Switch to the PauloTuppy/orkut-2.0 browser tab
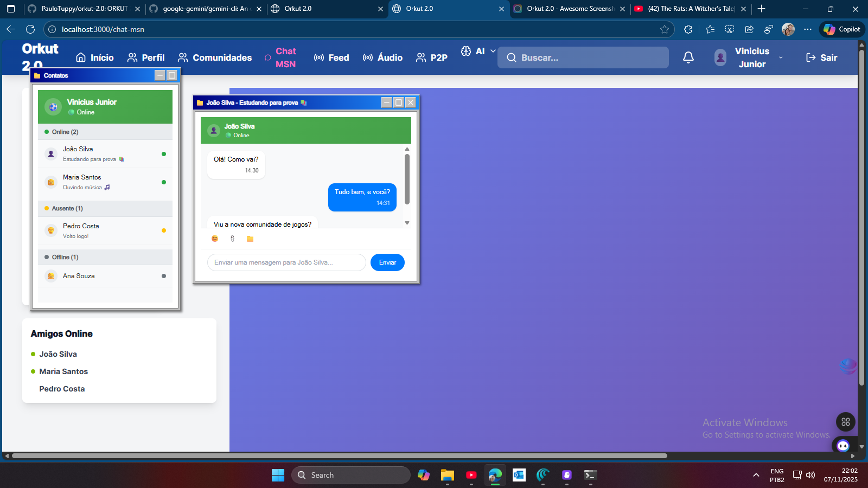 pyautogui.click(x=84, y=9)
